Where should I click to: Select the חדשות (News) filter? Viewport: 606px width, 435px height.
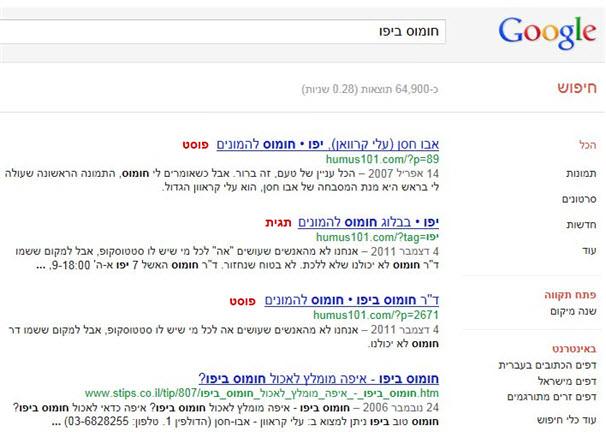pos(581,225)
